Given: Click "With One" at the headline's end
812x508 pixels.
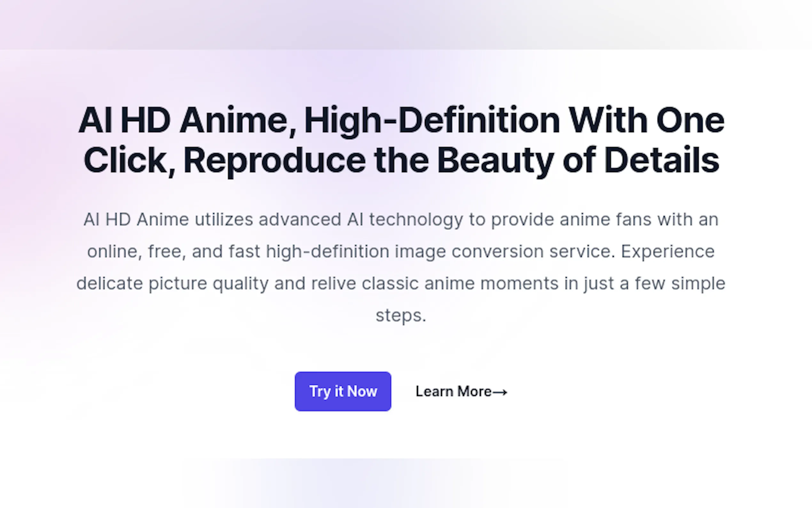Looking at the screenshot, I should (x=646, y=120).
